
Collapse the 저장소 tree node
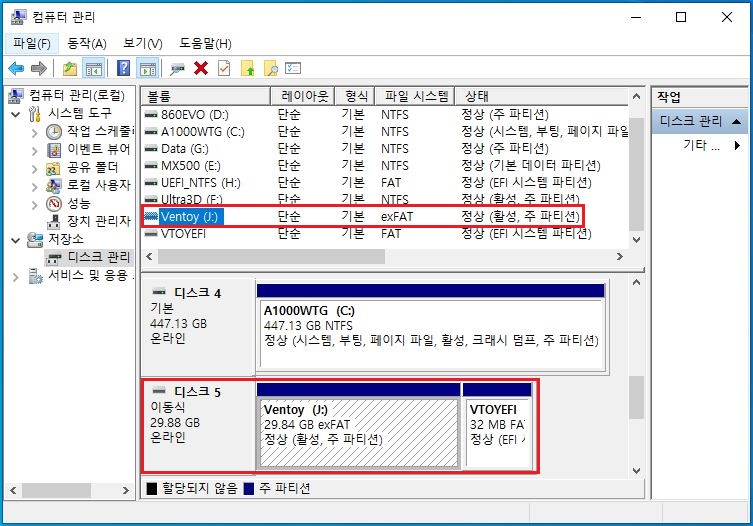pos(15,240)
